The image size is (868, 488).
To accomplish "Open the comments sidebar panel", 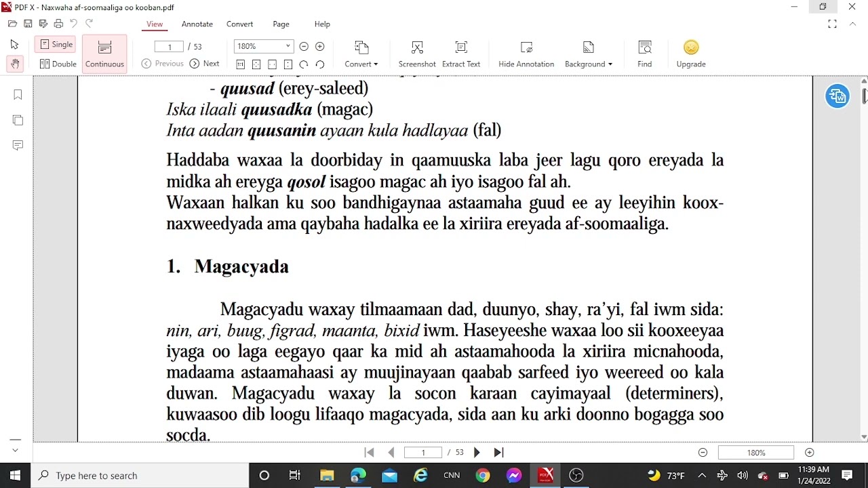I will 18,145.
